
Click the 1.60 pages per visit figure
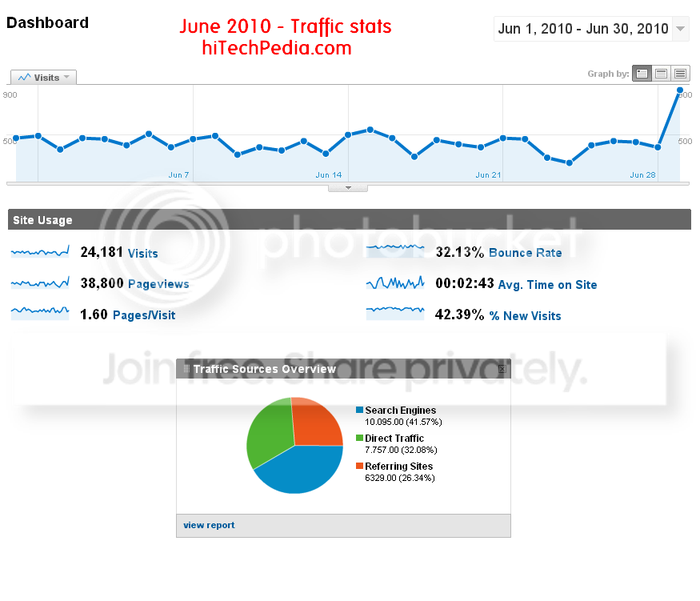pyautogui.click(x=94, y=315)
